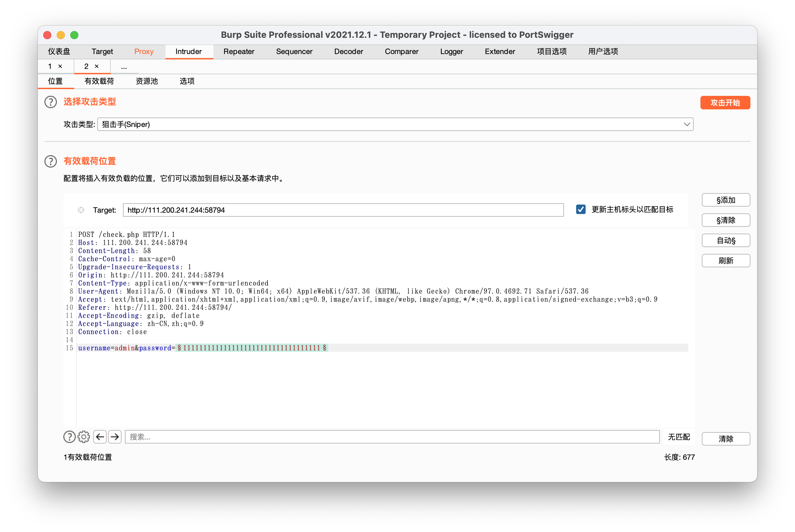This screenshot has height=532, width=795.
Task: Open editor search settings gear
Action: click(84, 437)
